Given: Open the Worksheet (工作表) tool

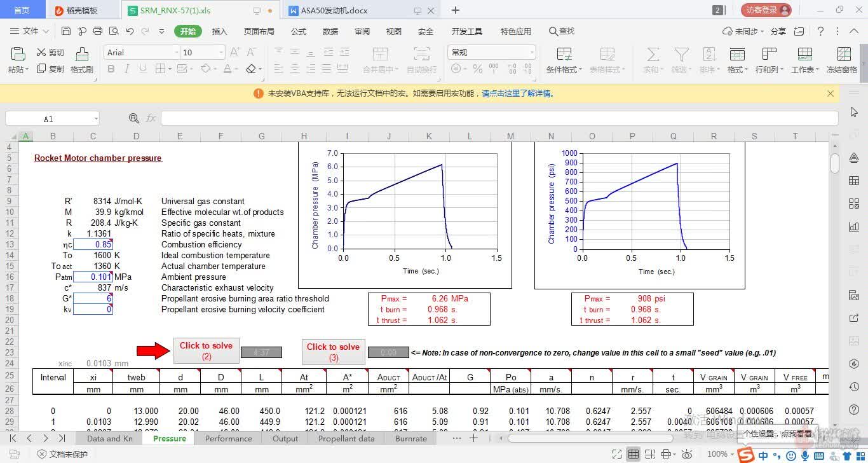Looking at the screenshot, I should pos(805,61).
